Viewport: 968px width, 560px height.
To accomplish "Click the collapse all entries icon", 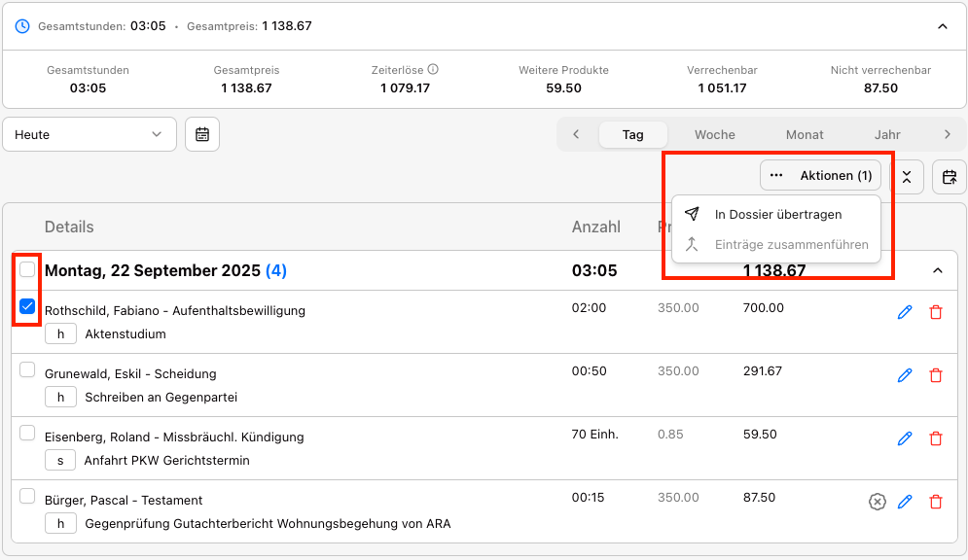I will point(907,176).
